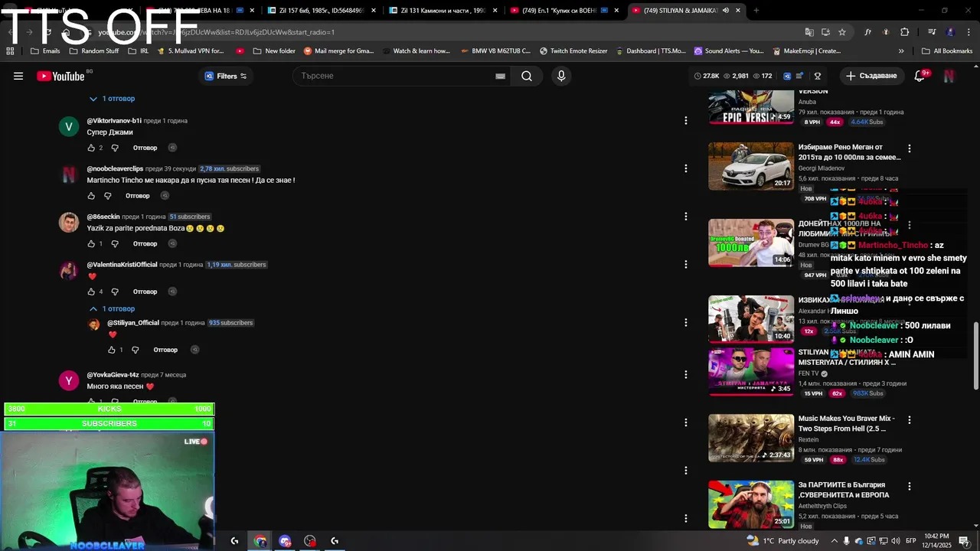980x551 pixels.
Task: Open the All Bookmarks folder
Action: 947,51
